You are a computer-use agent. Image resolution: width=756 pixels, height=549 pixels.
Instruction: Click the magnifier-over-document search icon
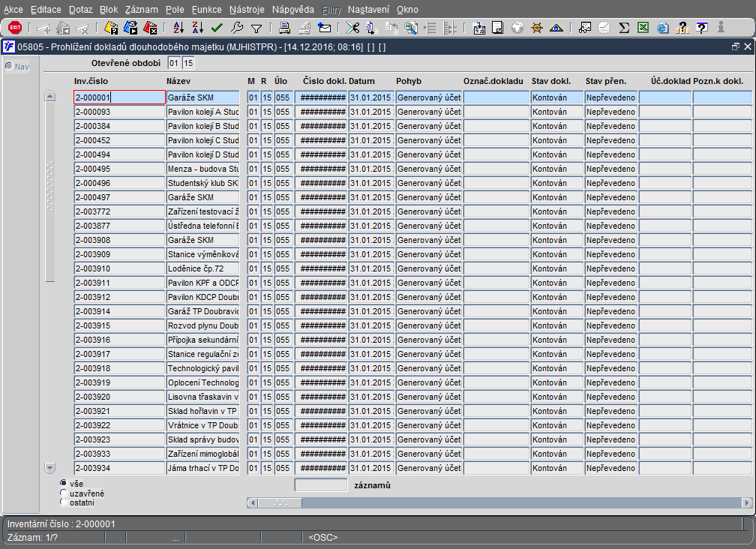(x=411, y=28)
